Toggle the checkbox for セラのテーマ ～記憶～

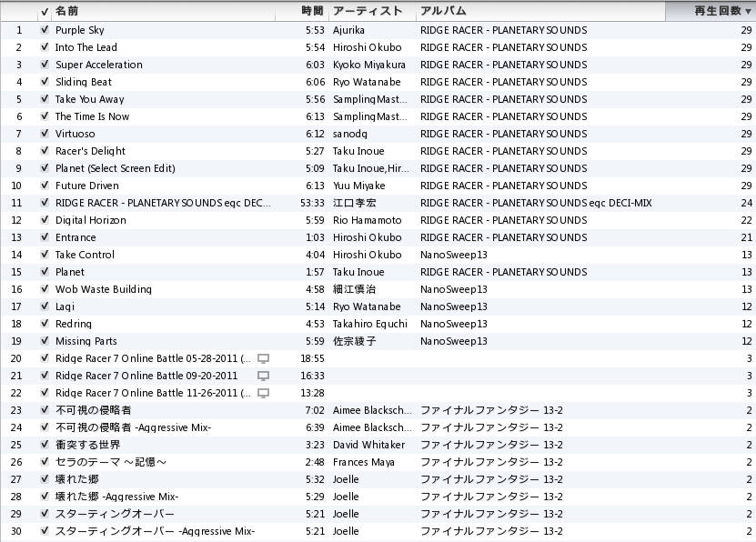[45, 462]
